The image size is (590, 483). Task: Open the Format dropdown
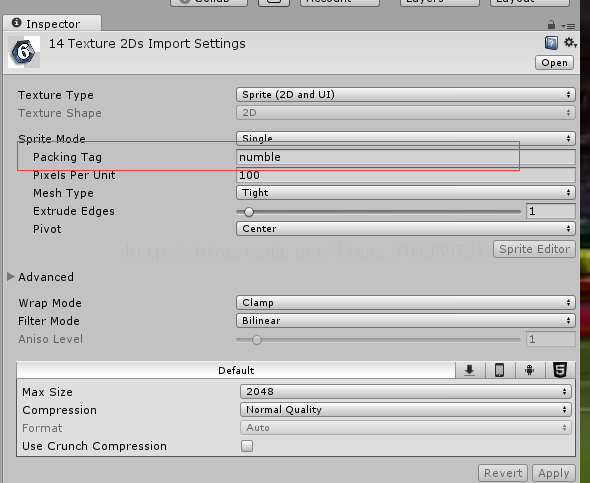pyautogui.click(x=406, y=428)
